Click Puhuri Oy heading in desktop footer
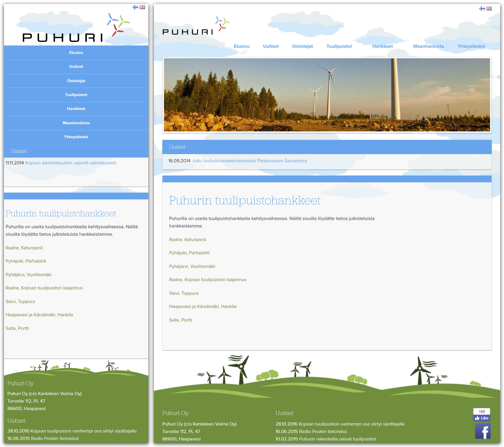 click(175, 413)
